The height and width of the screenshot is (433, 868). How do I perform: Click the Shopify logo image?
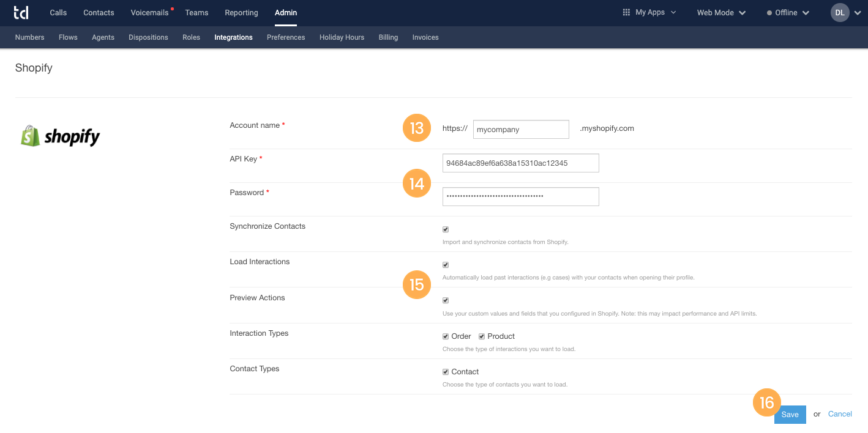pos(59,135)
